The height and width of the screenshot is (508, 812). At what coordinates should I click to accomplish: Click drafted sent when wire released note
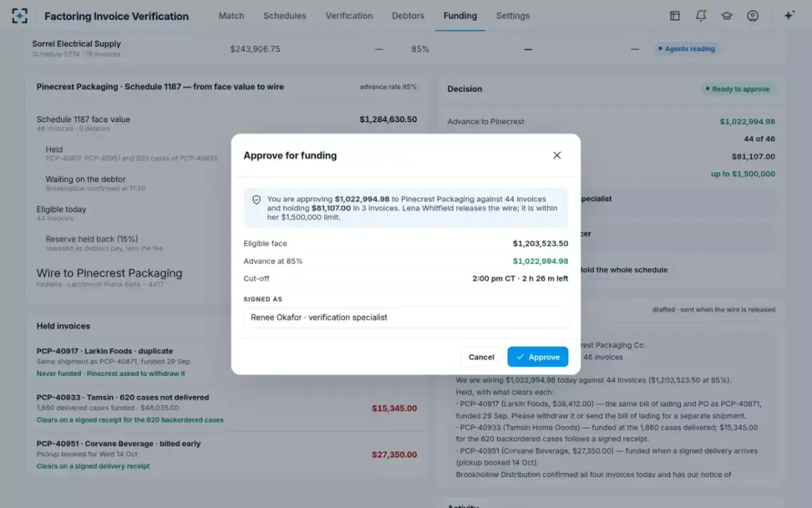[x=714, y=310]
